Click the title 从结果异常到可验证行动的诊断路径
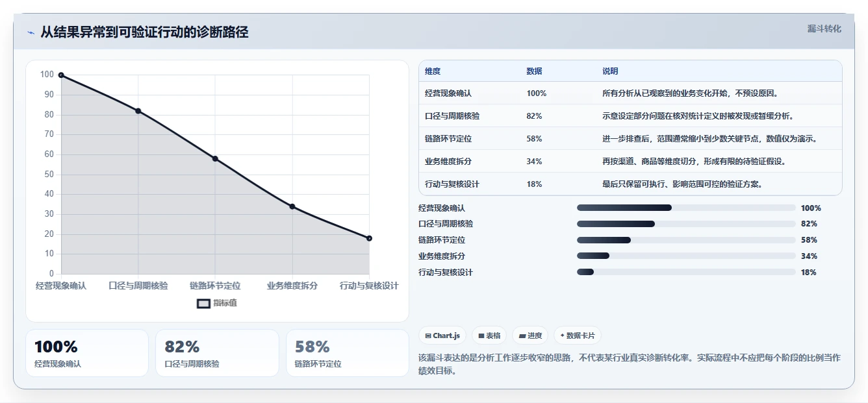Viewport: 868px width, 403px height. (144, 32)
